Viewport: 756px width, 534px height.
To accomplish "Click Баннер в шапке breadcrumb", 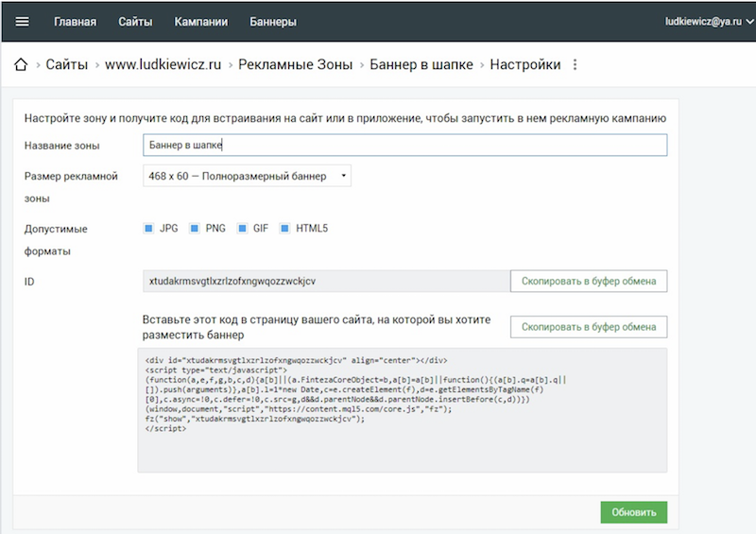I will tap(421, 64).
